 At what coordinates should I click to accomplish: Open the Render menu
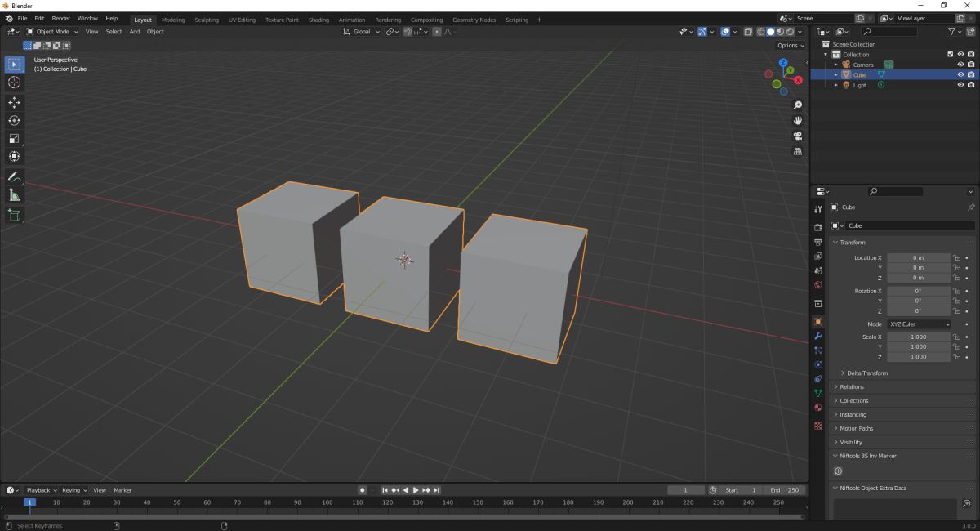click(x=61, y=18)
